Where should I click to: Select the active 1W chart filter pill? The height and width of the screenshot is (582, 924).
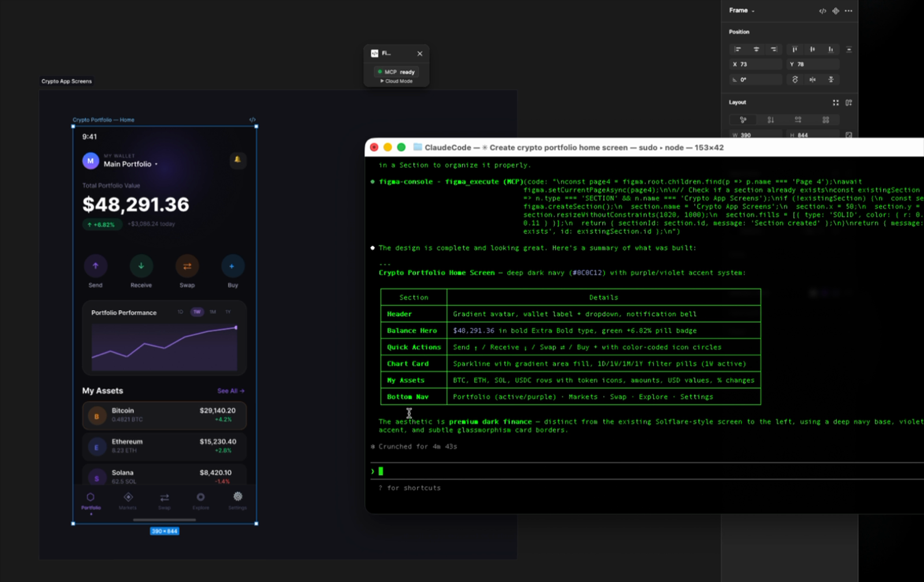(197, 312)
